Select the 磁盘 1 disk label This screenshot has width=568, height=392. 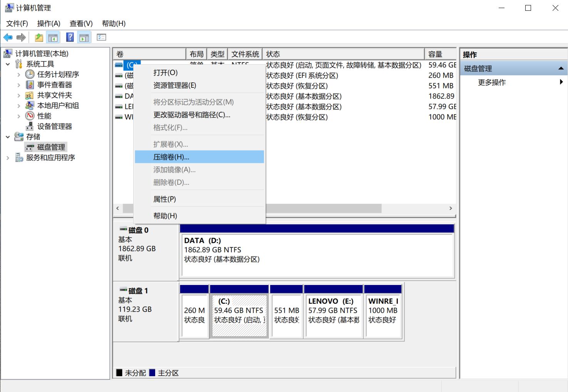coord(138,291)
